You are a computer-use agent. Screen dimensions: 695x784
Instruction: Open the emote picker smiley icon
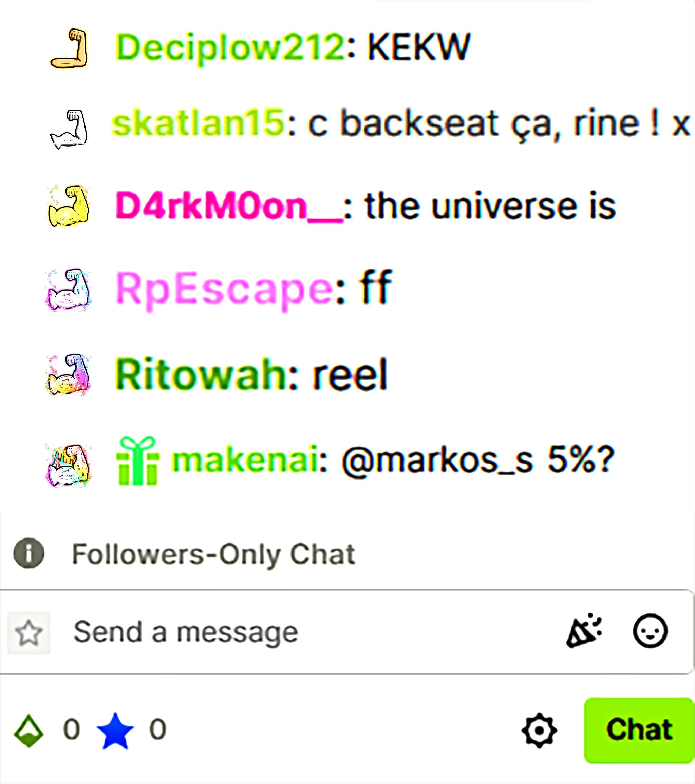pyautogui.click(x=650, y=631)
